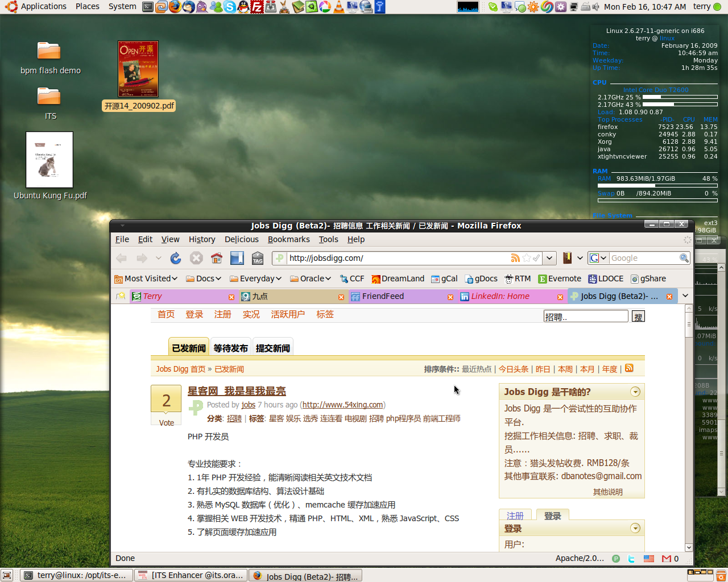Open the gCal bookmark
This screenshot has width=728, height=582.
point(444,278)
